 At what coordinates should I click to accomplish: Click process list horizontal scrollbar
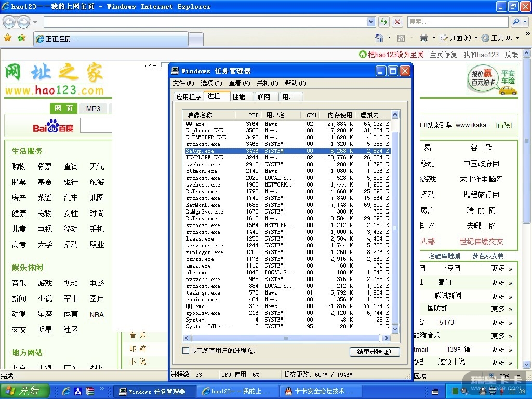pyautogui.click(x=286, y=338)
